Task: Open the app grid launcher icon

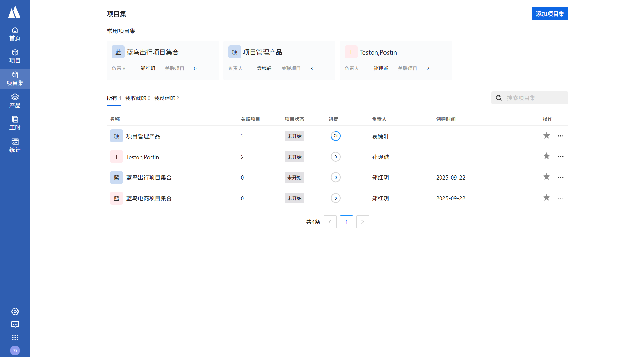Action: click(15, 337)
